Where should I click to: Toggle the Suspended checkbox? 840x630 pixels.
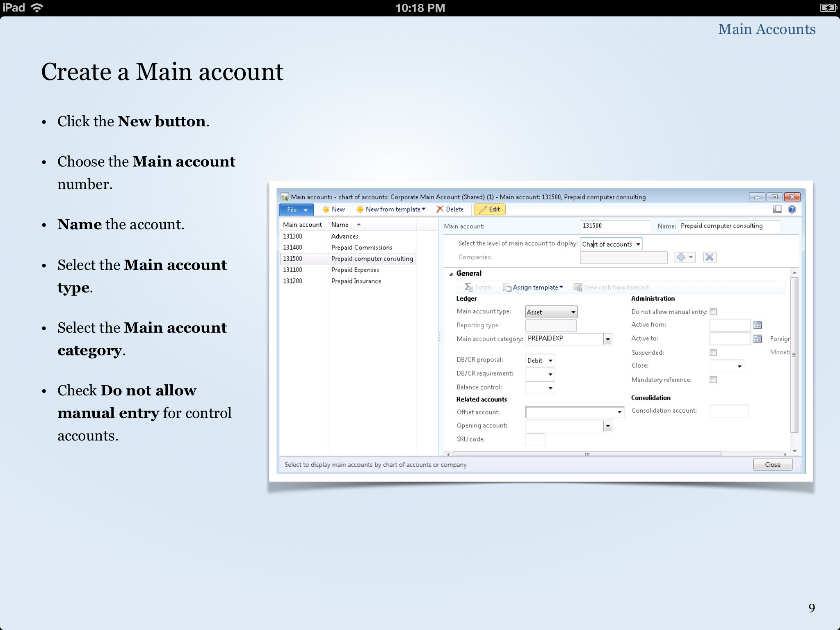713,352
